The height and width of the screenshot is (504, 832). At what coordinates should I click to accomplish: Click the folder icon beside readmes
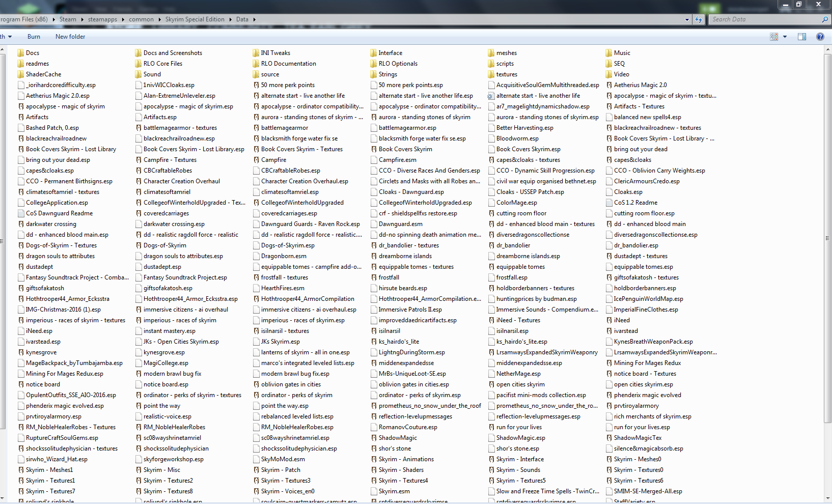coord(21,64)
